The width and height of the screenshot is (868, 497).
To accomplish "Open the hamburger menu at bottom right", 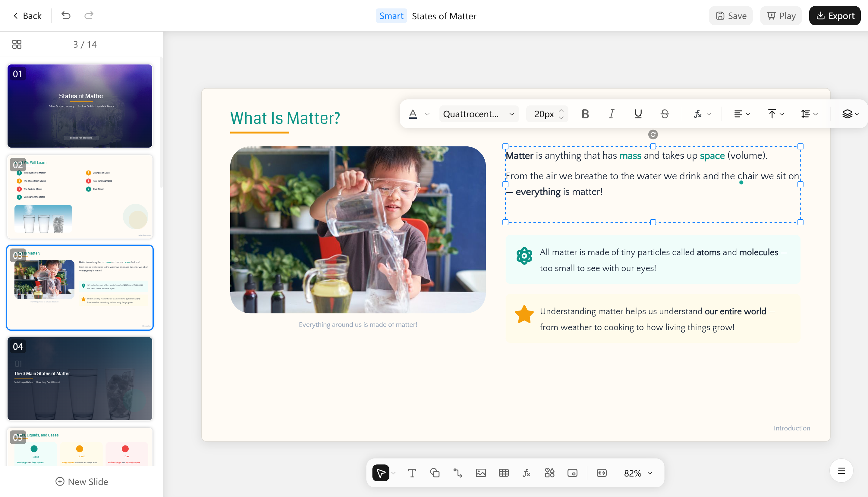I will pos(841,471).
